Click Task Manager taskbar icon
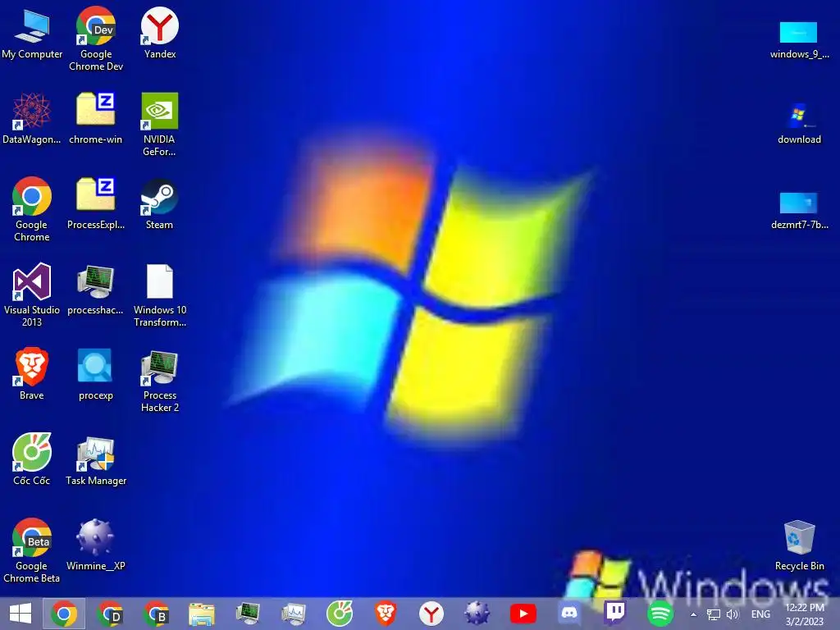The height and width of the screenshot is (630, 840). point(294,614)
